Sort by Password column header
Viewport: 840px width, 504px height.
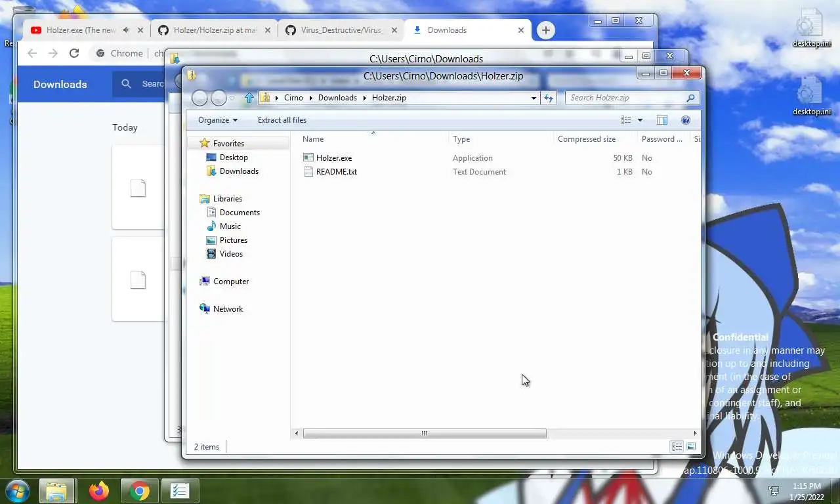[x=663, y=139]
